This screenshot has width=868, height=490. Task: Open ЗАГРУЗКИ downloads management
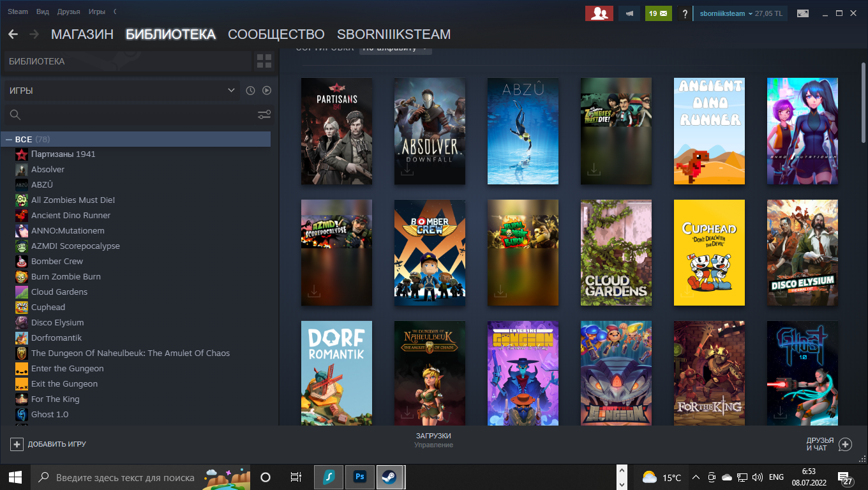coord(433,440)
